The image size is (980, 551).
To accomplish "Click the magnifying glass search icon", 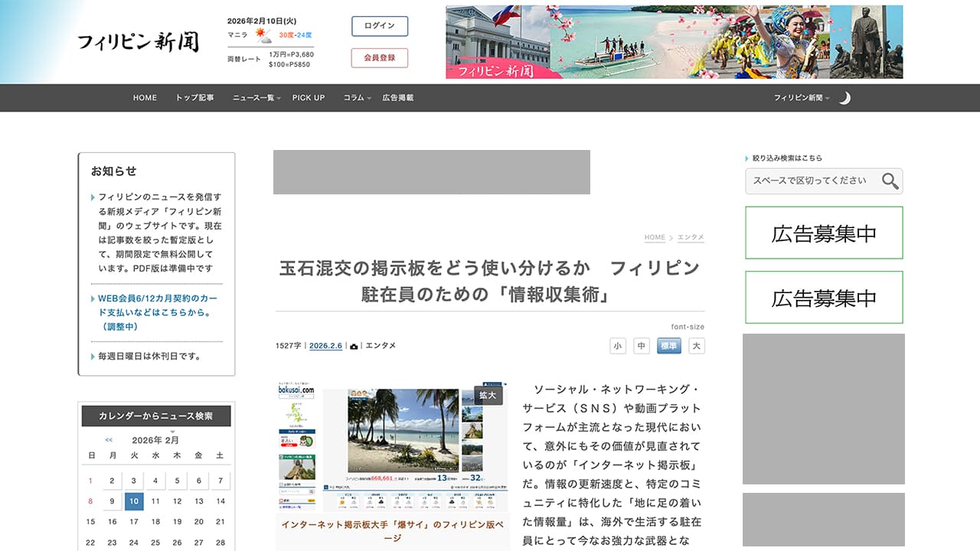I will click(889, 181).
